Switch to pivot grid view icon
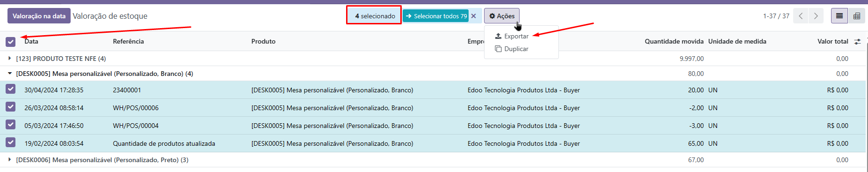The height and width of the screenshot is (172, 868). 857,16
